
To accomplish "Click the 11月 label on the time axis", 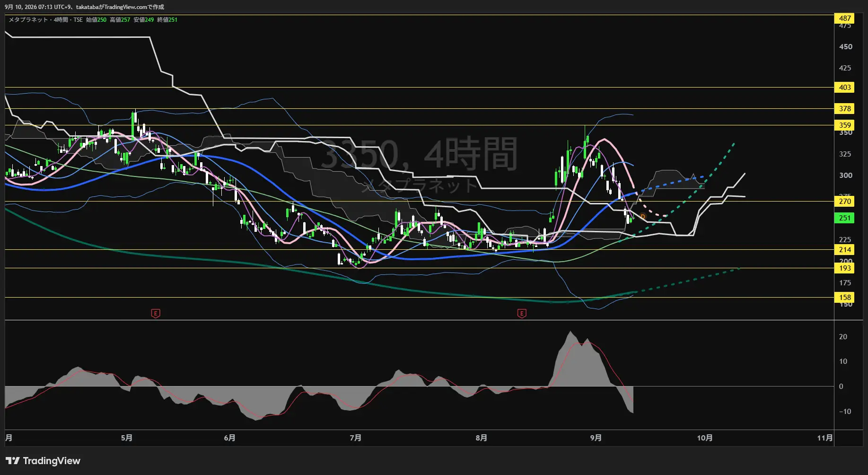I will (825, 438).
